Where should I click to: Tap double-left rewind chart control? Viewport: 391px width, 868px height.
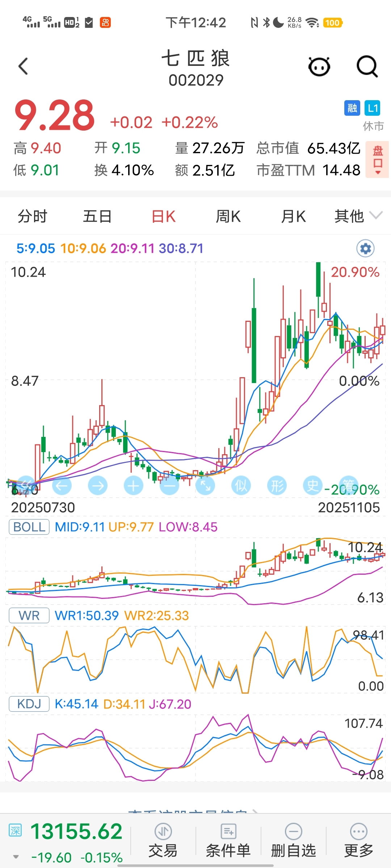[25, 486]
